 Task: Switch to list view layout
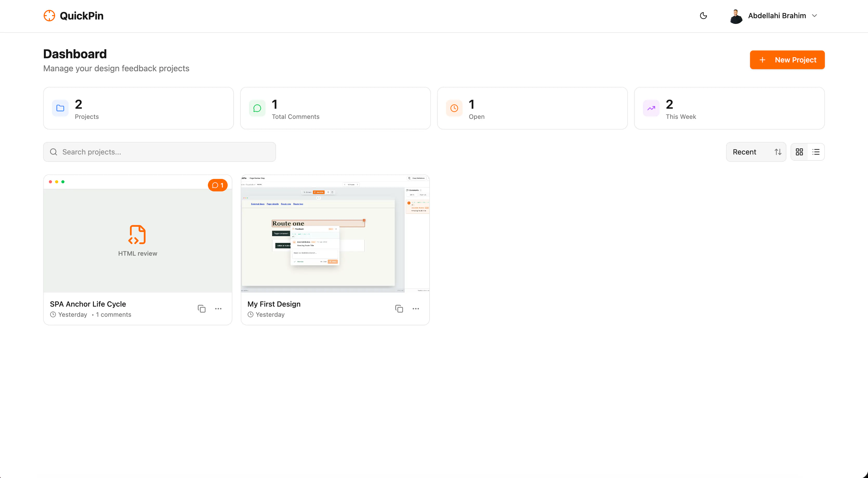click(x=816, y=152)
